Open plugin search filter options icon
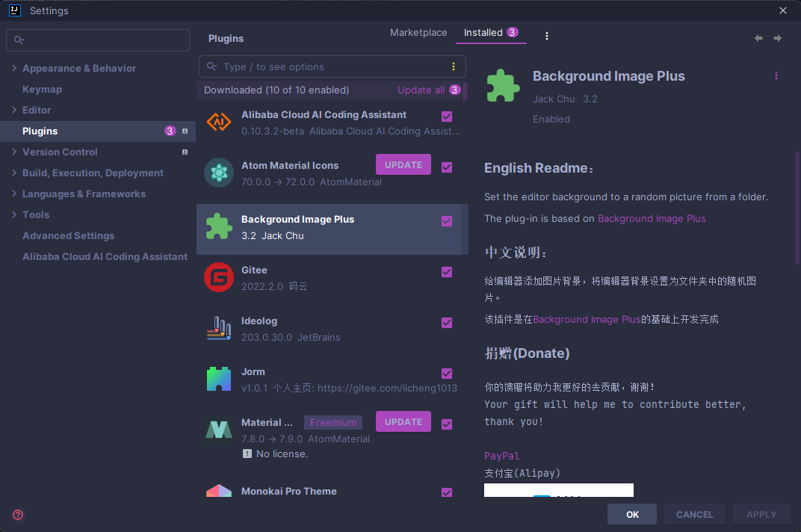Image resolution: width=801 pixels, height=532 pixels. (x=453, y=66)
